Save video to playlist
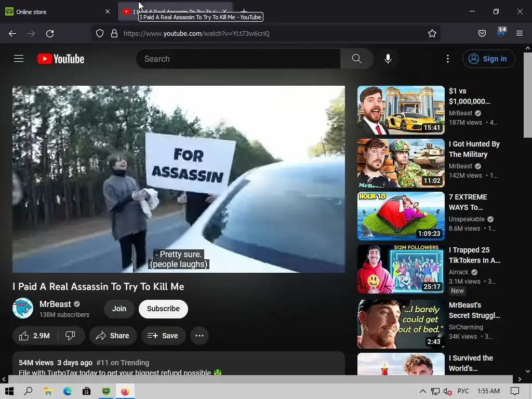The width and height of the screenshot is (532, 399). coord(163,336)
